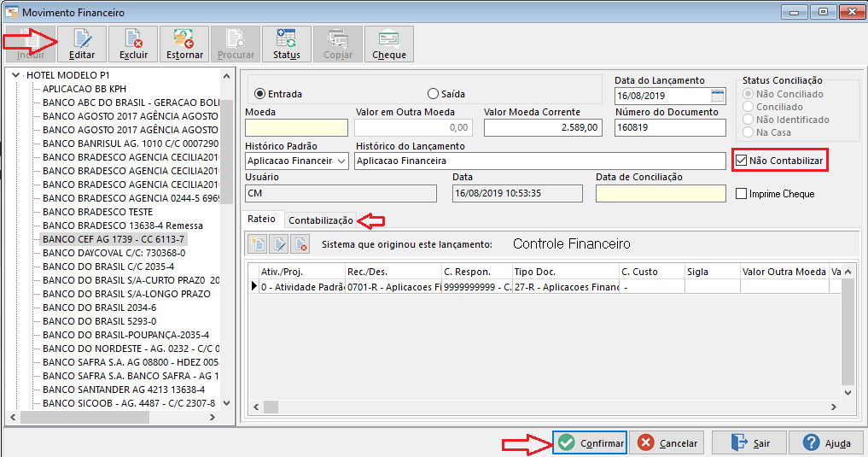Screen dimensions: 868x457
Task: Click the rateio grid scroll down arrow
Action: pos(848,393)
